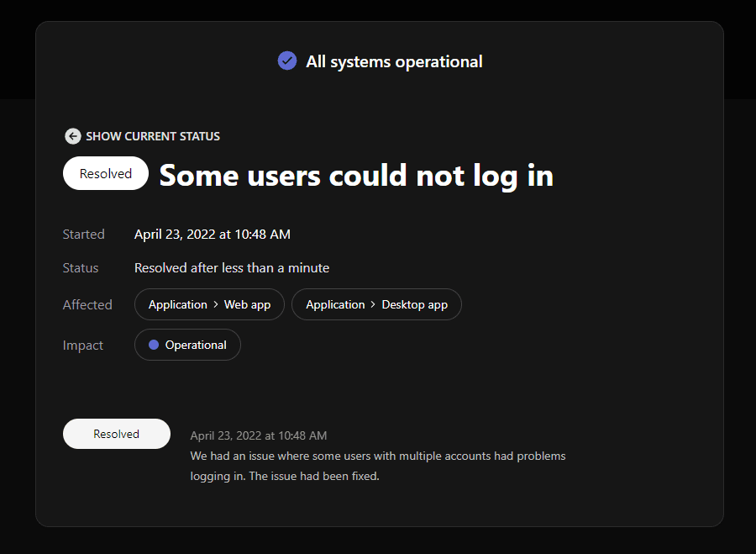Click the chevron inside the Desktop app chip
The height and width of the screenshot is (554, 756).
(x=373, y=304)
